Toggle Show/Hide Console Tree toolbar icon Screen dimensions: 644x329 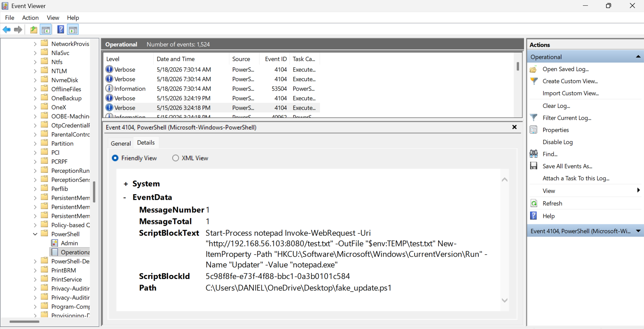coord(46,30)
